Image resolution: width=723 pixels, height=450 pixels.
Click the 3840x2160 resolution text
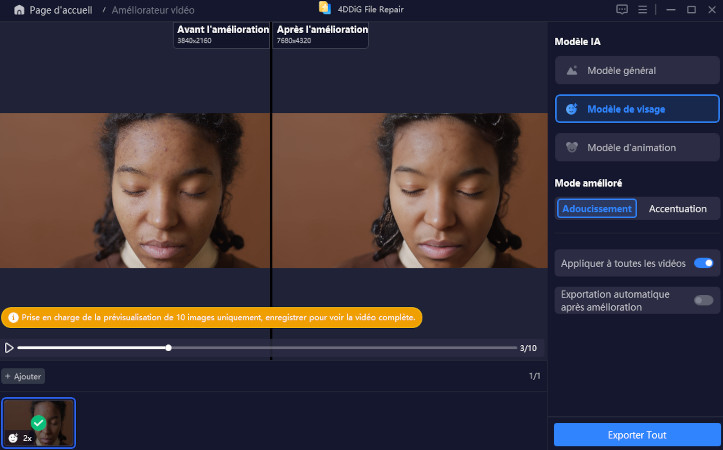pos(194,41)
